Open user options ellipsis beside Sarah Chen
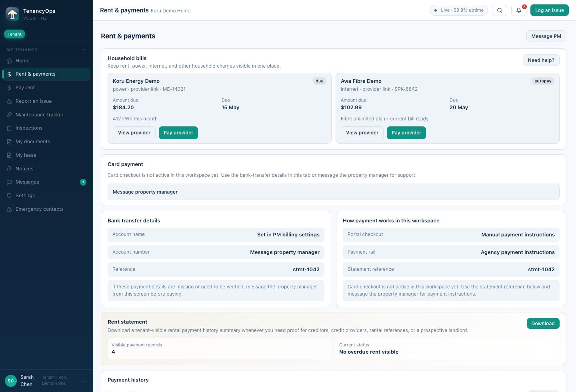 click(85, 381)
